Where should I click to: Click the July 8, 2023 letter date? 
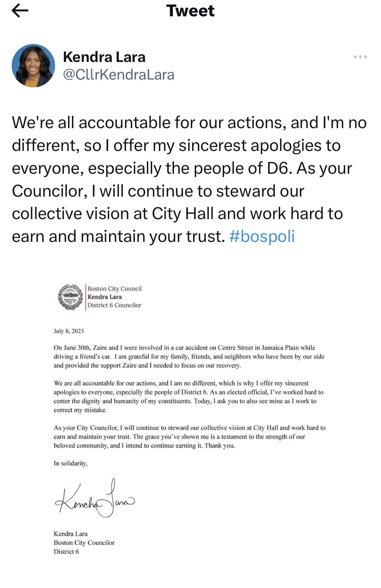click(69, 331)
